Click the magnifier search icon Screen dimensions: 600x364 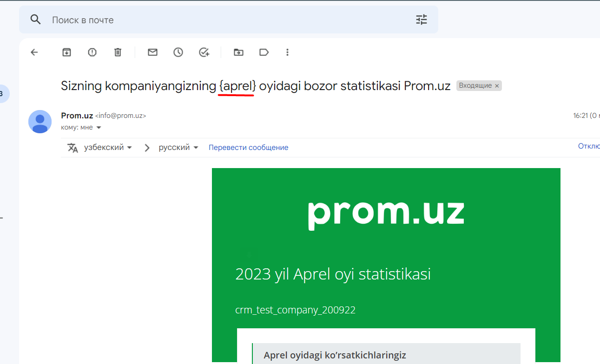click(35, 19)
